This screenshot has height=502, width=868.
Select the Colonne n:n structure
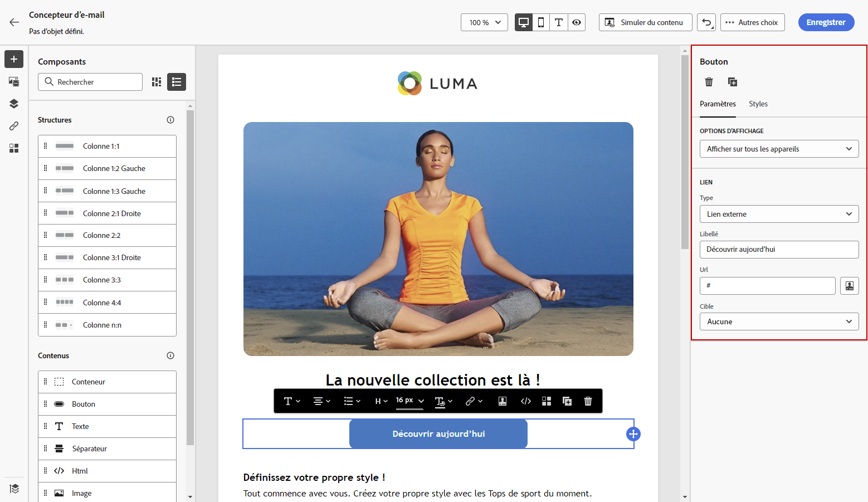coord(107,325)
